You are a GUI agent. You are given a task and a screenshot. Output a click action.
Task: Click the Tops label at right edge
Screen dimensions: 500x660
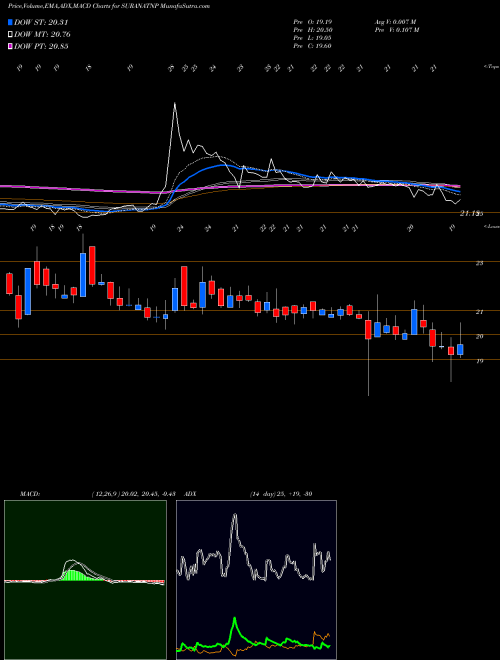click(x=492, y=67)
